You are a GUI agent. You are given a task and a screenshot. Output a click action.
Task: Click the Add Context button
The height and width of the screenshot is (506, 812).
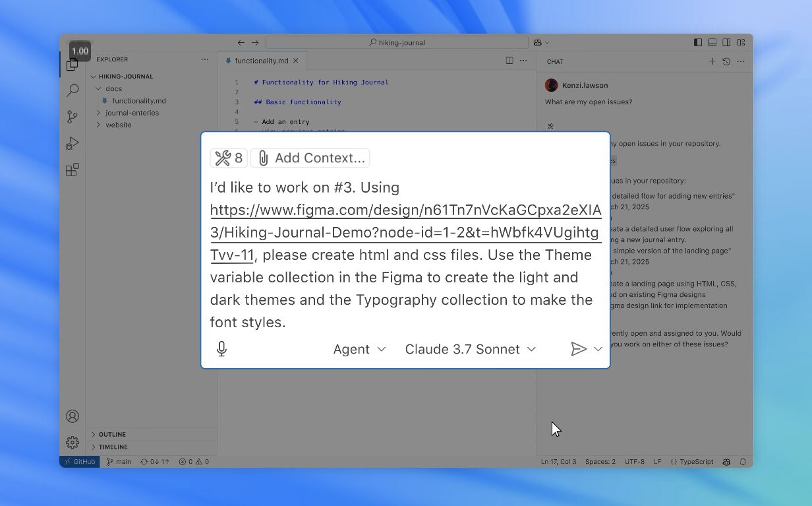coord(310,158)
